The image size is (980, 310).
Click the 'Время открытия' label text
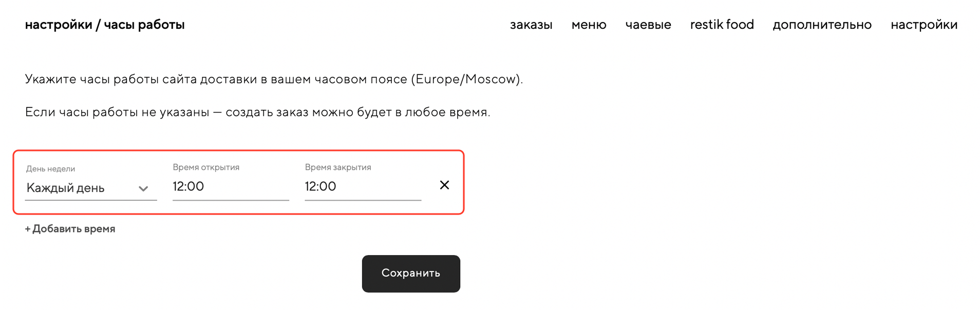point(206,167)
